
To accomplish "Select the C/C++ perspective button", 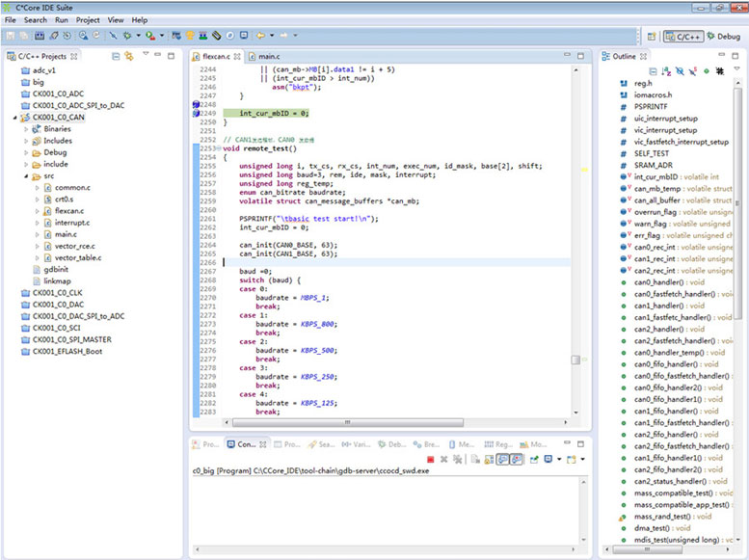I will [x=683, y=36].
